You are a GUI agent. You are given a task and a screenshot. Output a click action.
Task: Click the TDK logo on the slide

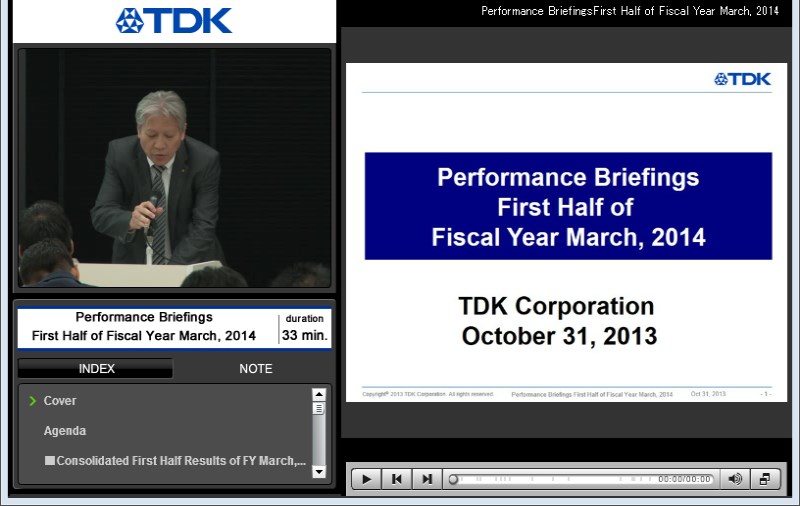[x=742, y=79]
